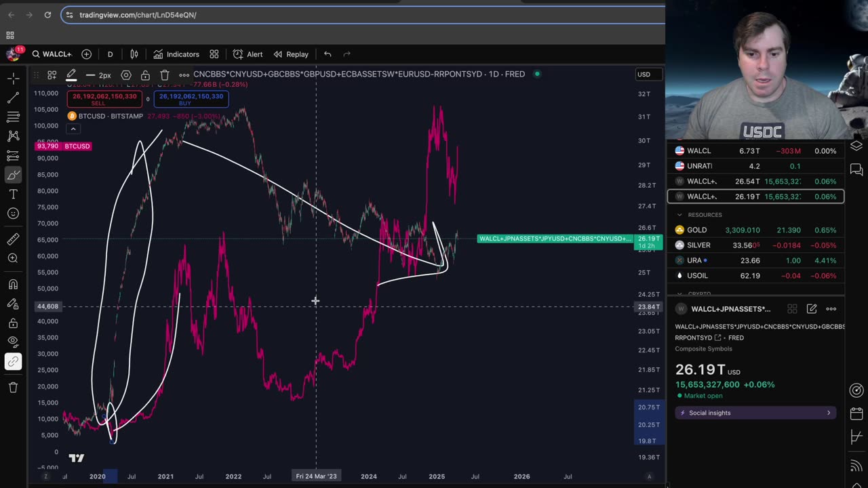The height and width of the screenshot is (488, 868).
Task: Open composite symbol external link icon
Action: (x=717, y=338)
